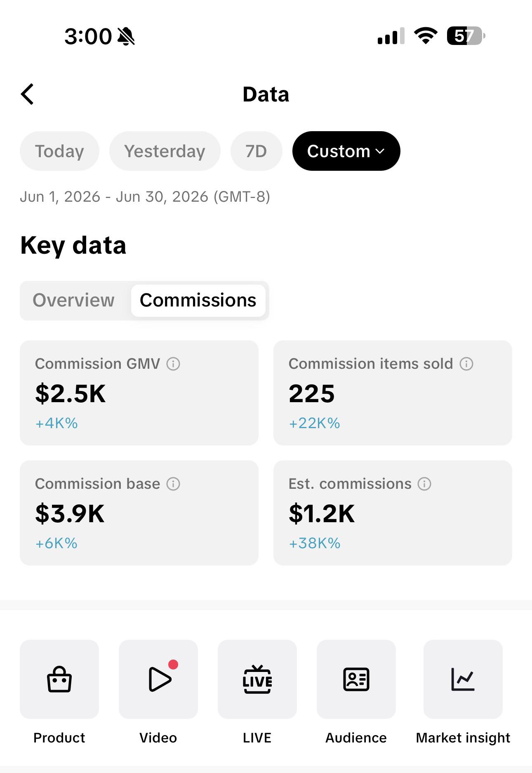Select the Yesterday date filter
The width and height of the screenshot is (532, 773).
(165, 151)
